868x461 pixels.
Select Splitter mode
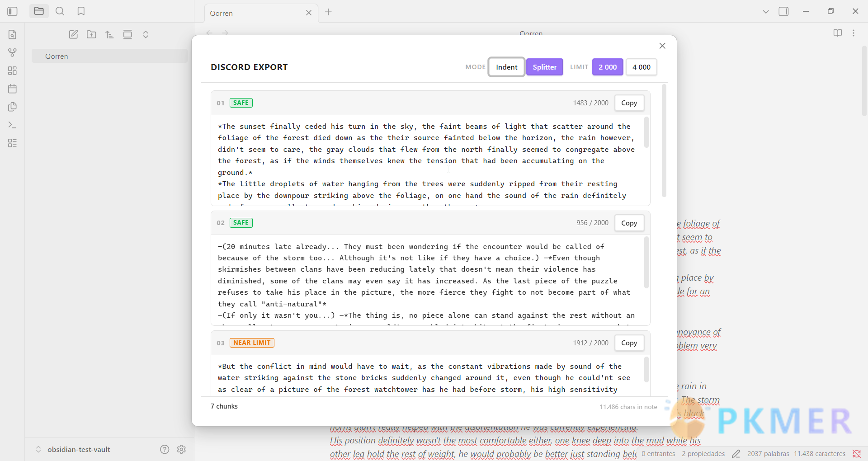point(545,67)
